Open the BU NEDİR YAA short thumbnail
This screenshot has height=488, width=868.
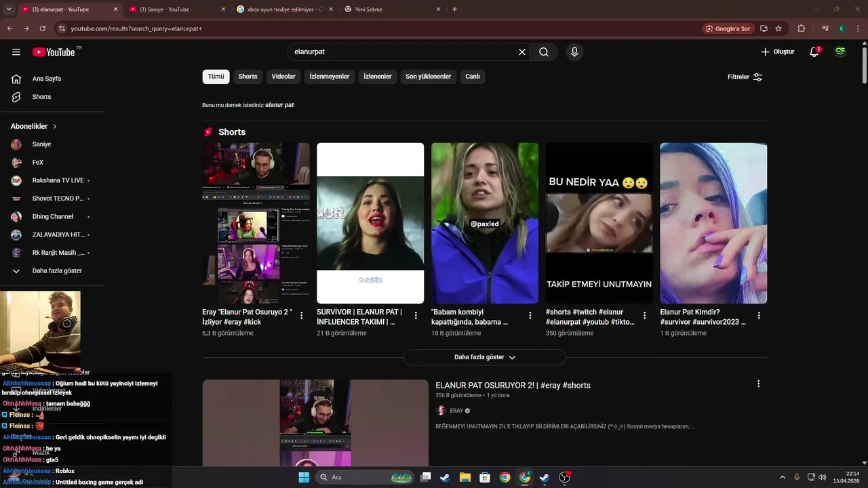click(599, 223)
